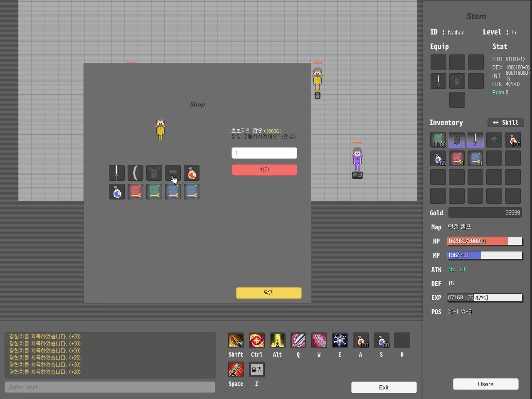Select the bow item in the shop
This screenshot has width=532, height=399.
pos(135,173)
